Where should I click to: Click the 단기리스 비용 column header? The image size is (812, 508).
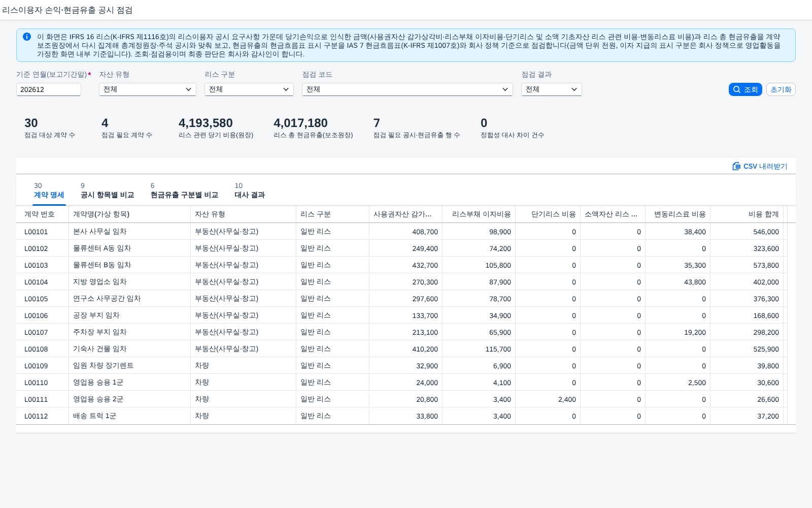coord(548,214)
